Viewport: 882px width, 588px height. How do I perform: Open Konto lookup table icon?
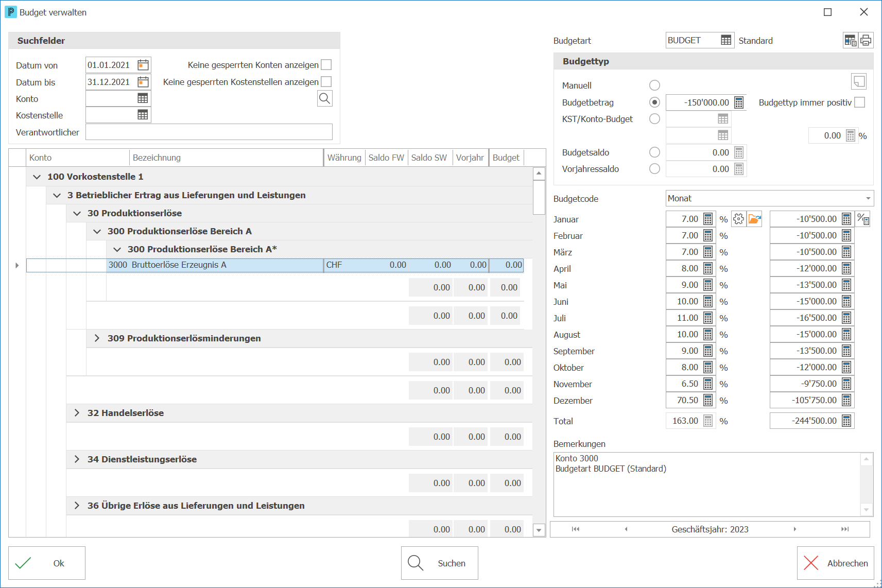pos(143,98)
